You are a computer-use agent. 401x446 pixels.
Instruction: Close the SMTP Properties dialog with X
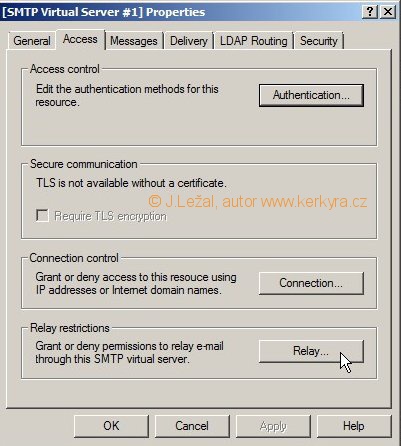click(x=388, y=12)
